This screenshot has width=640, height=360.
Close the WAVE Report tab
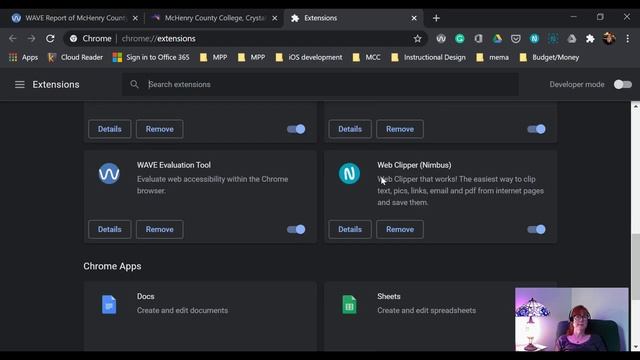tap(136, 18)
